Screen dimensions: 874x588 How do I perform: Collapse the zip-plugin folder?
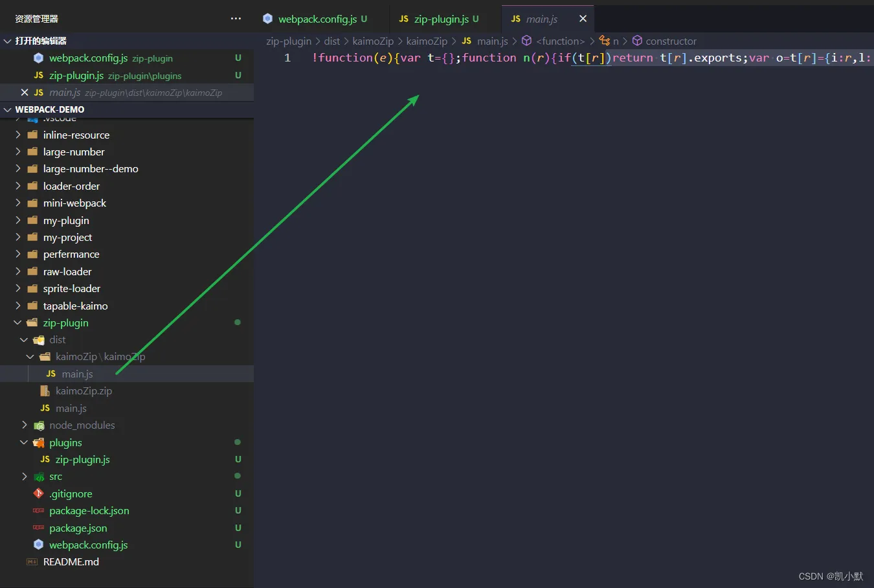point(18,322)
